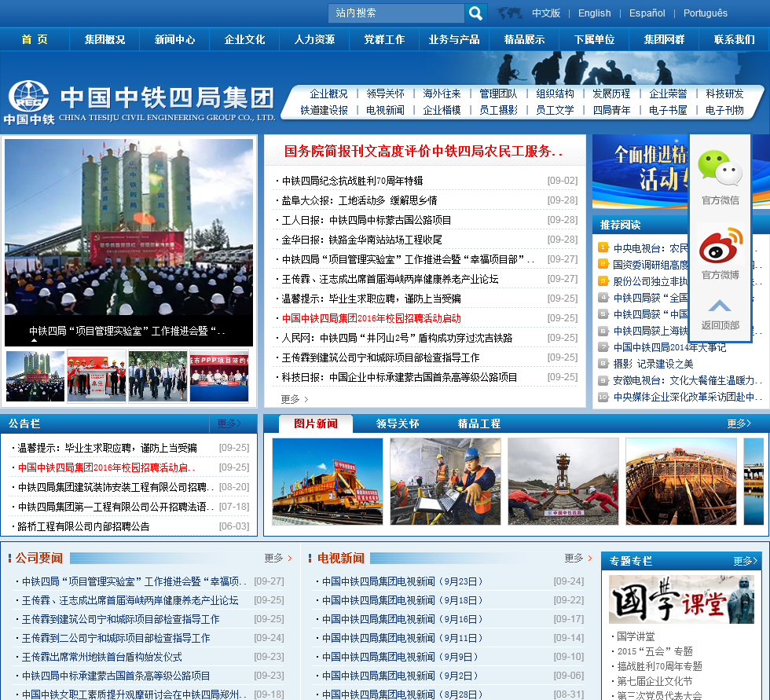Open the 铁道建设报 link
This screenshot has height=700, width=770.
324,111
